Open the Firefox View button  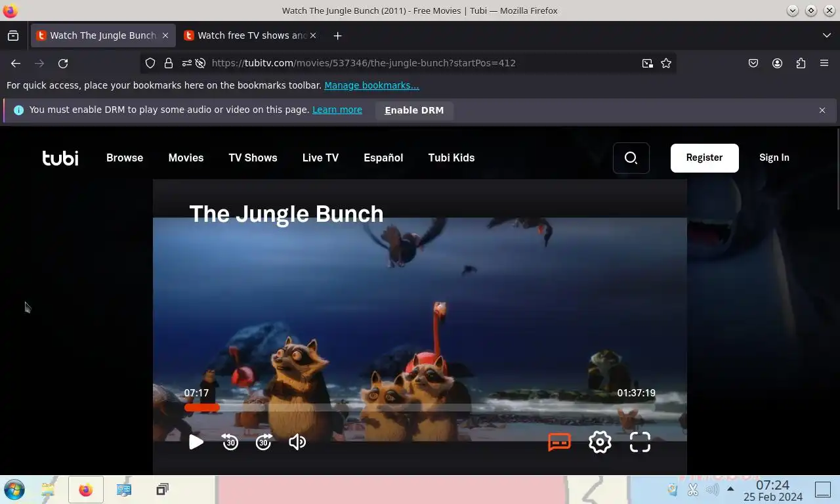pos(13,35)
